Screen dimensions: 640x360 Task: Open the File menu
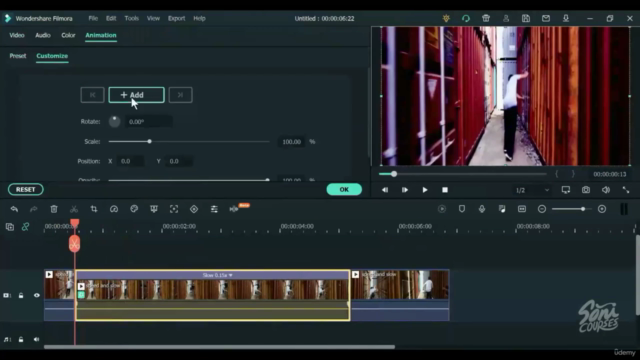pos(93,18)
